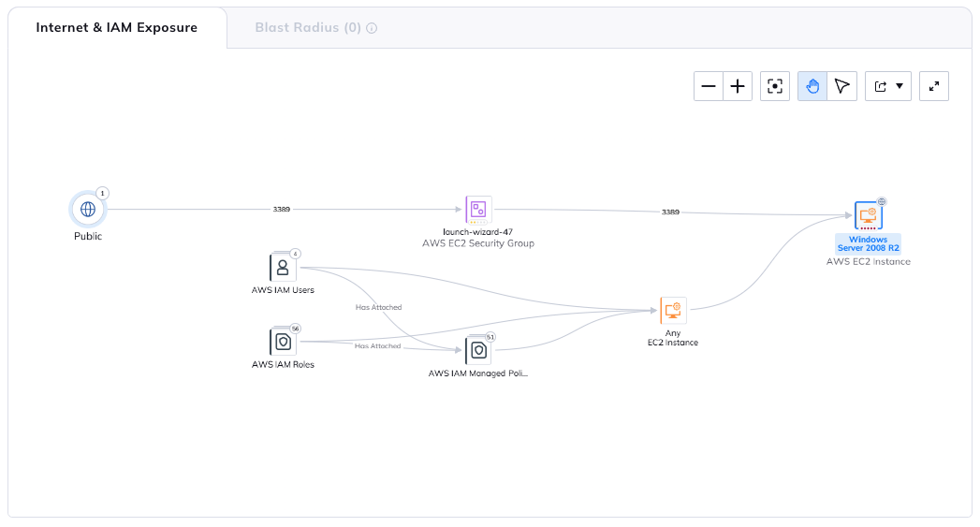Image resolution: width=980 pixels, height=527 pixels.
Task: Click the Windows instance globe badge
Action: [882, 202]
